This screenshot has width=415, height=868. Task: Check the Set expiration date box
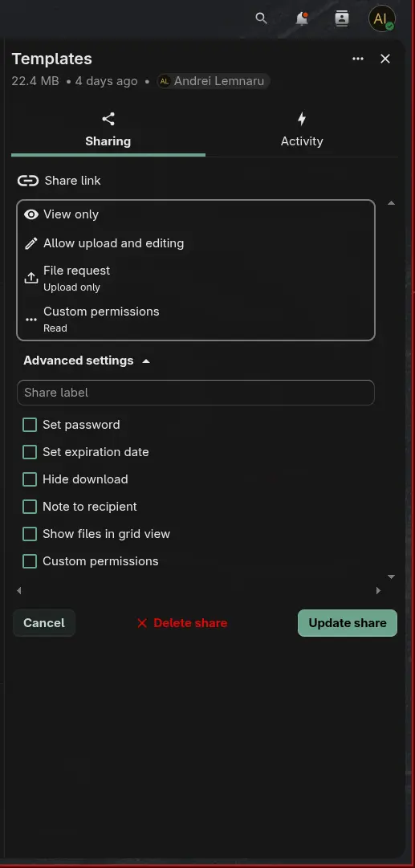click(x=30, y=452)
